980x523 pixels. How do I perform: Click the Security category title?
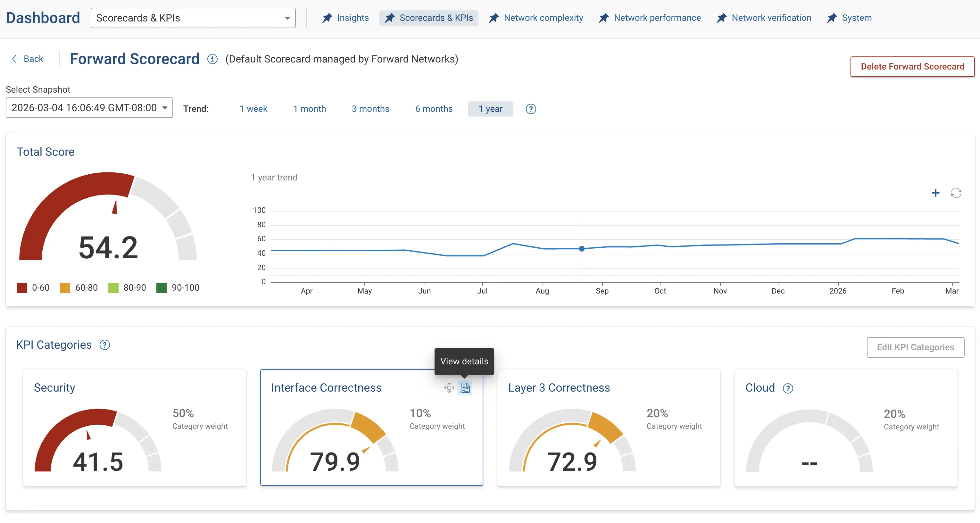[x=54, y=387]
